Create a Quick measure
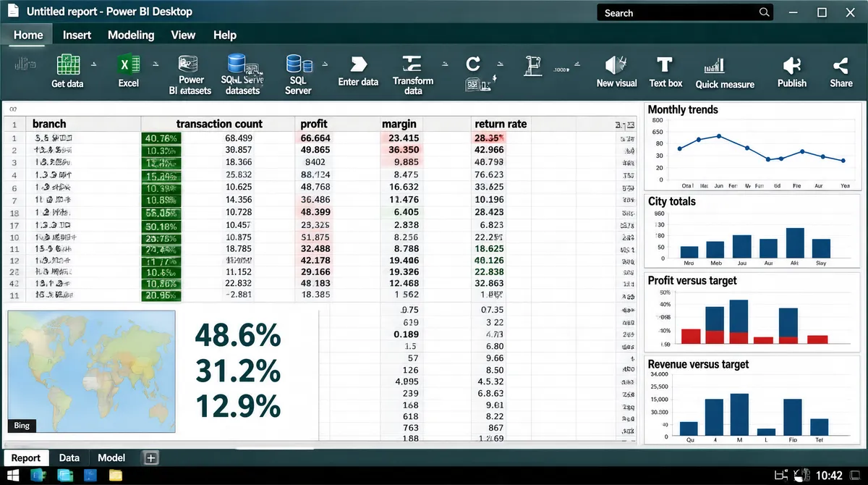Image resolution: width=868 pixels, height=485 pixels. pyautogui.click(x=725, y=72)
